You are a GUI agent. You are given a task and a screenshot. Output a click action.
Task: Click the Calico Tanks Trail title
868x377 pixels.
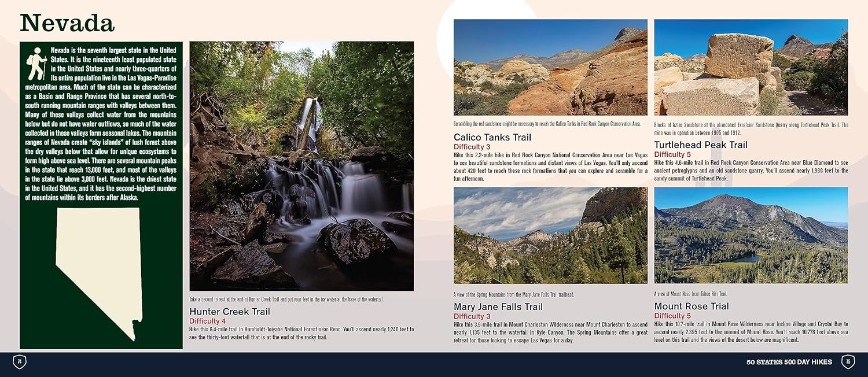[x=492, y=138]
